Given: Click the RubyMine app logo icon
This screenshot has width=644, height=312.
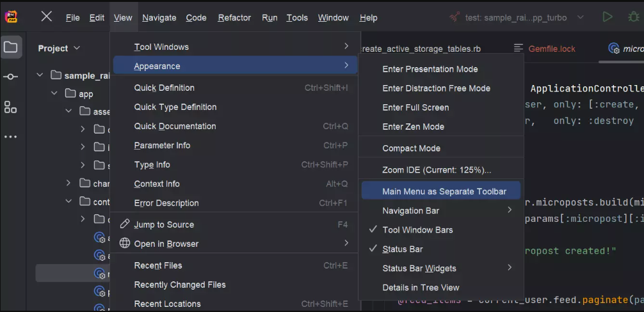Looking at the screenshot, I should pyautogui.click(x=11, y=17).
